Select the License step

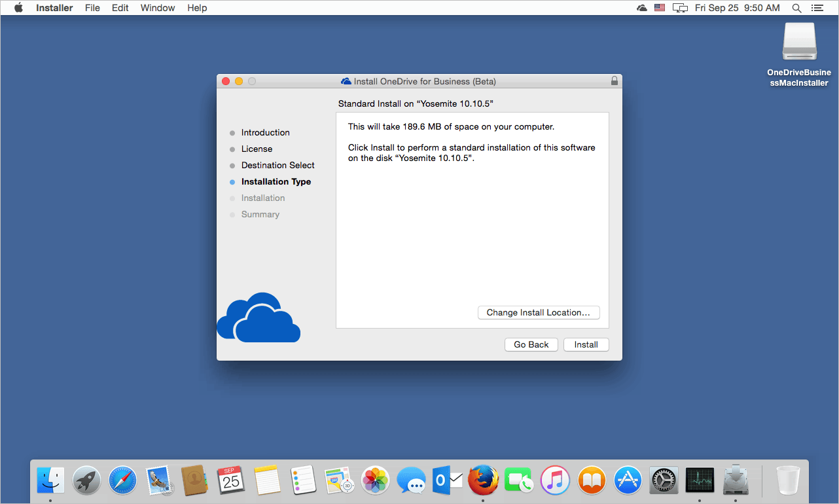(x=257, y=149)
